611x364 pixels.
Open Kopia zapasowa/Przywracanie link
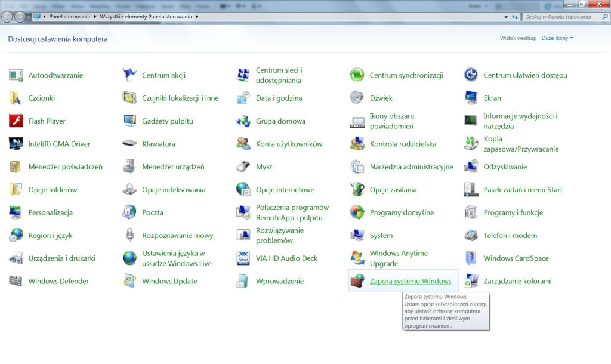coord(521,144)
